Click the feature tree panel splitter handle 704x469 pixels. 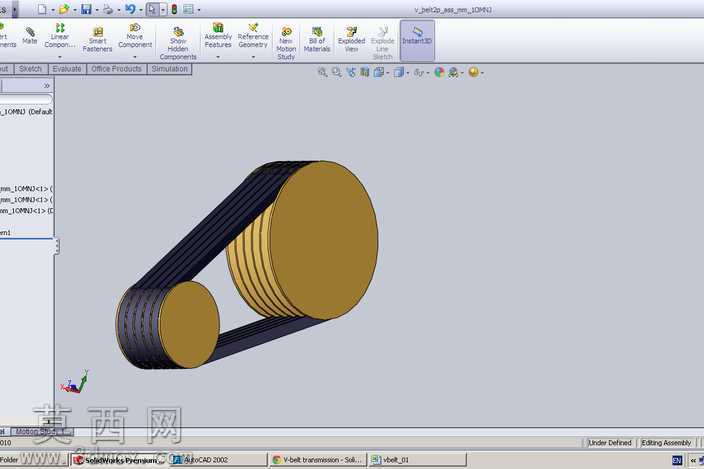coord(57,246)
